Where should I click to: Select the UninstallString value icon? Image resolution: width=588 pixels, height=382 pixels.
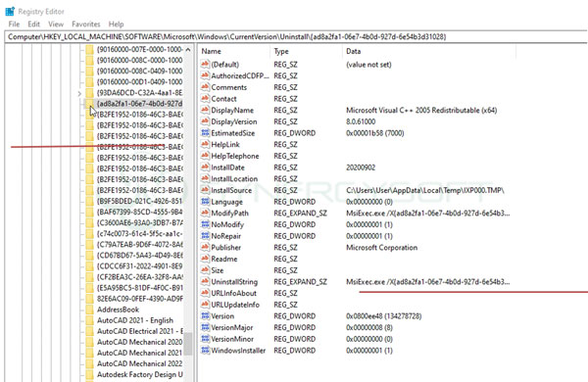click(x=205, y=281)
